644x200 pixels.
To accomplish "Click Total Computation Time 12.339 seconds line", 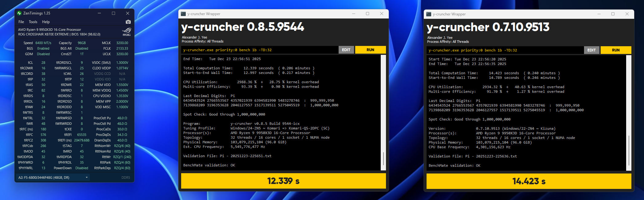I will pos(249,68).
